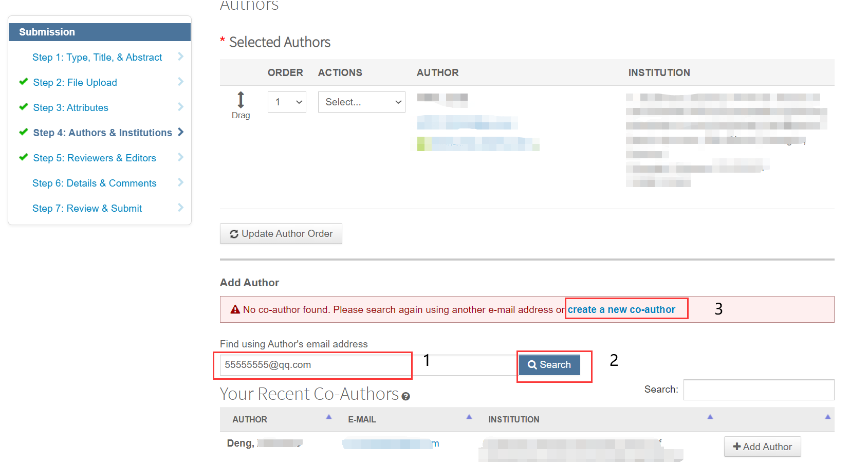
Task: Click Add Author button for Deng
Action: 763,447
